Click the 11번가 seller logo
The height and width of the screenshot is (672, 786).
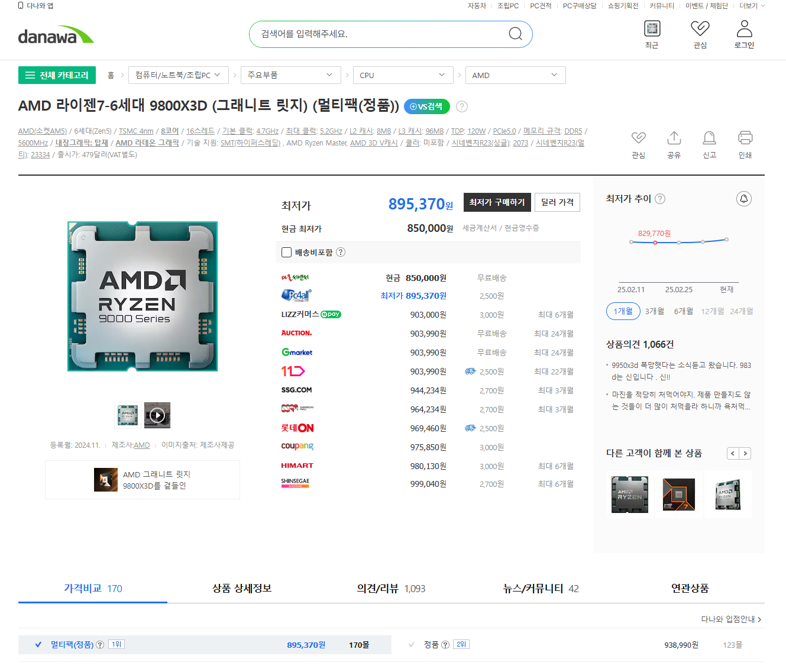click(x=293, y=371)
